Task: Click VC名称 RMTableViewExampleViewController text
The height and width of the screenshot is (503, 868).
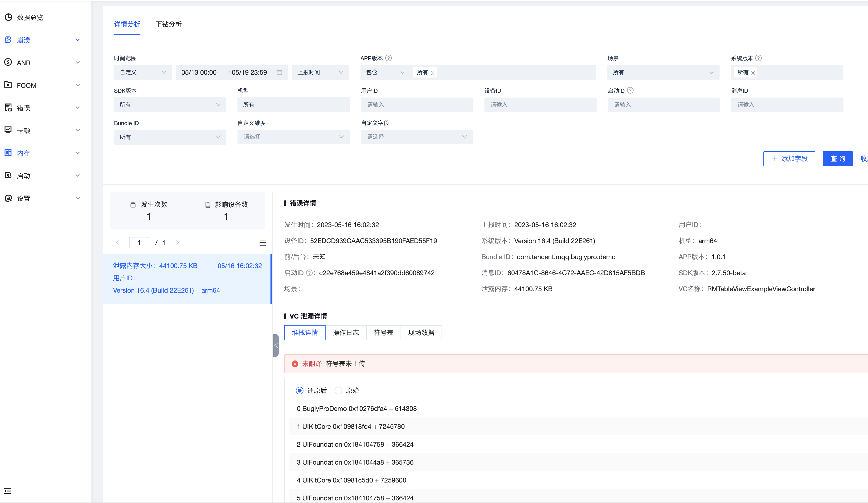Action: [x=761, y=289]
